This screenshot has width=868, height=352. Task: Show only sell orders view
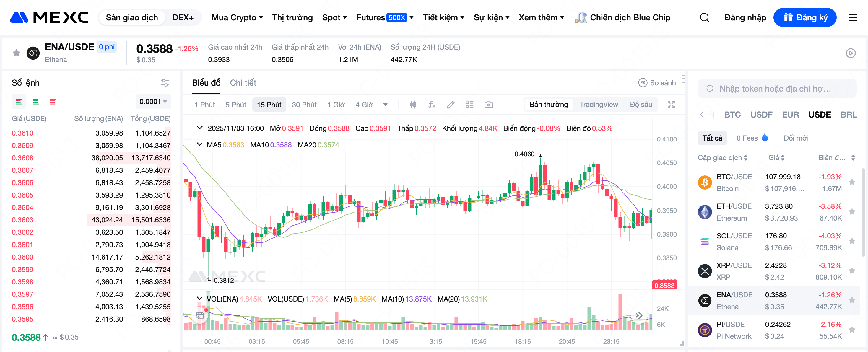pos(53,102)
